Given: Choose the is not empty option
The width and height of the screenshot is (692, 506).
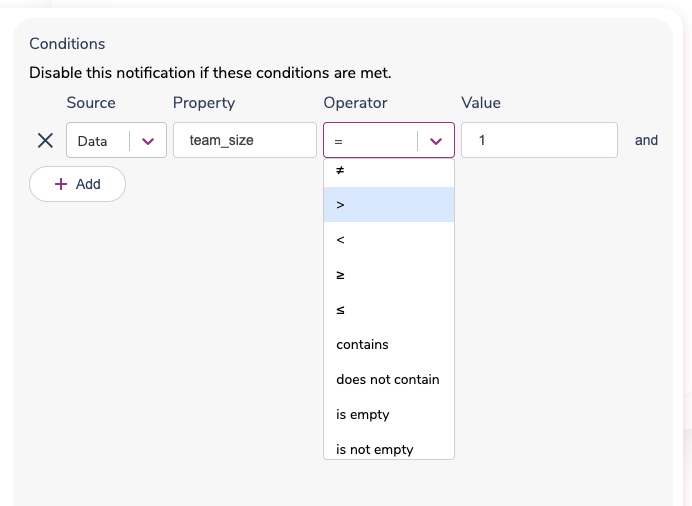Looking at the screenshot, I should point(389,446).
